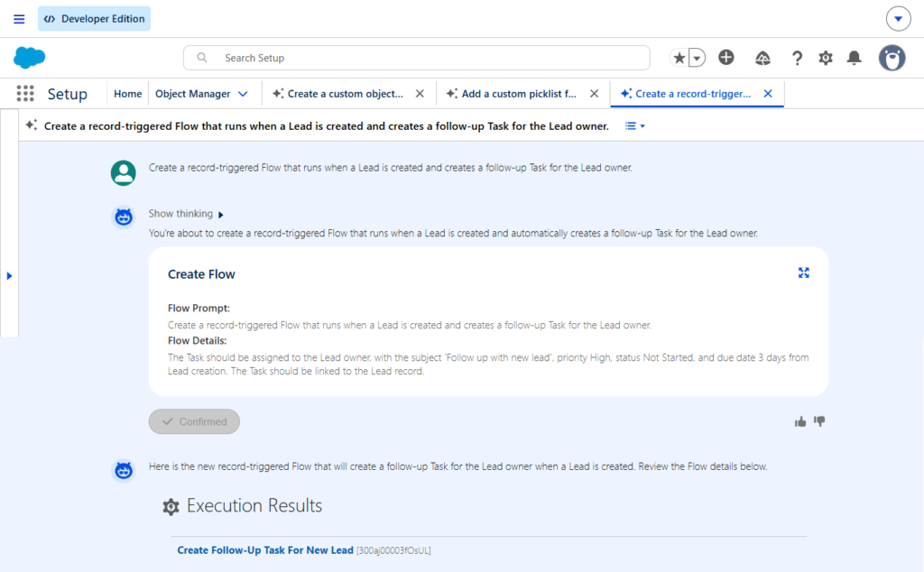Open the notifications bell
The width and height of the screenshot is (924, 572).
(854, 58)
